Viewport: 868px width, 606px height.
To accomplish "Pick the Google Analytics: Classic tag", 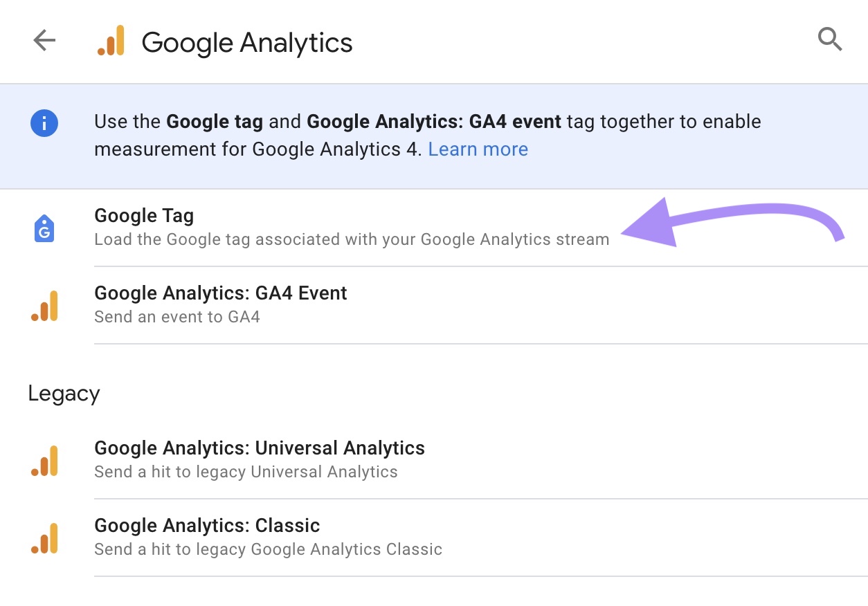I will 207,525.
